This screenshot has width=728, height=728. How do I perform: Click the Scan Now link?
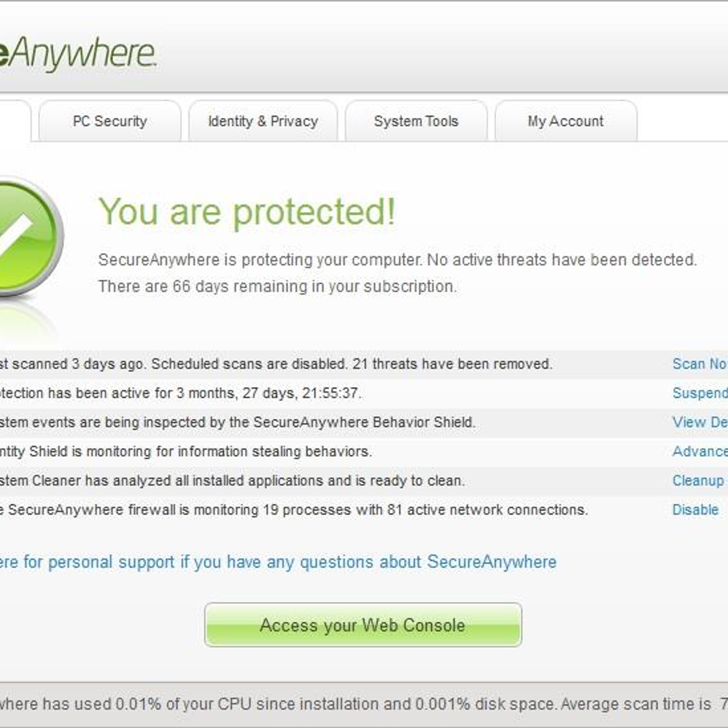700,364
